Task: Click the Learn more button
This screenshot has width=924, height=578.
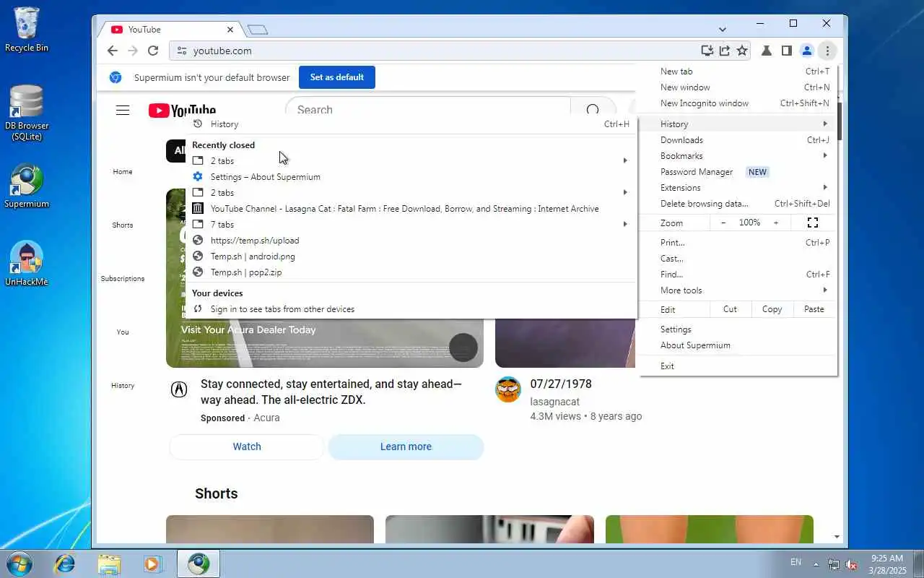Action: coord(406,447)
